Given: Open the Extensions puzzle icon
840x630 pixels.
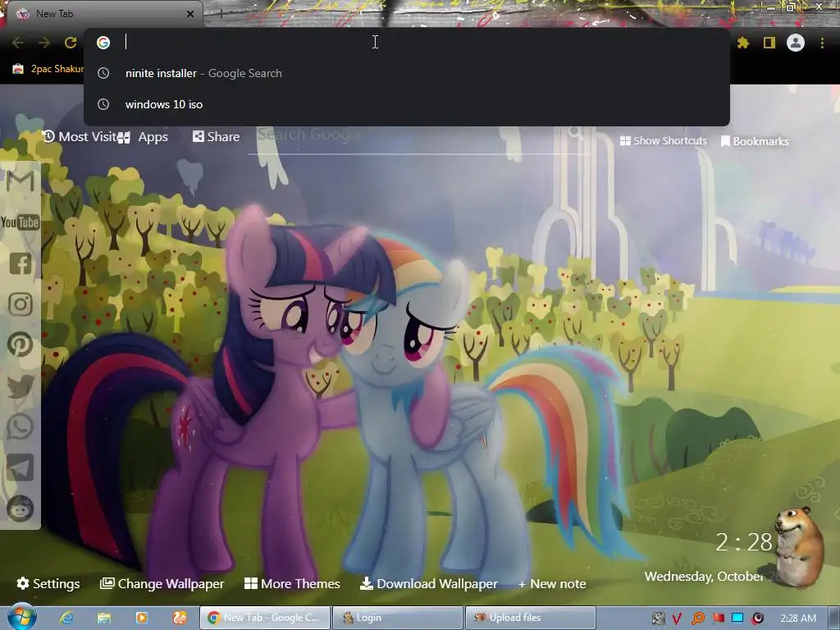Looking at the screenshot, I should click(743, 43).
